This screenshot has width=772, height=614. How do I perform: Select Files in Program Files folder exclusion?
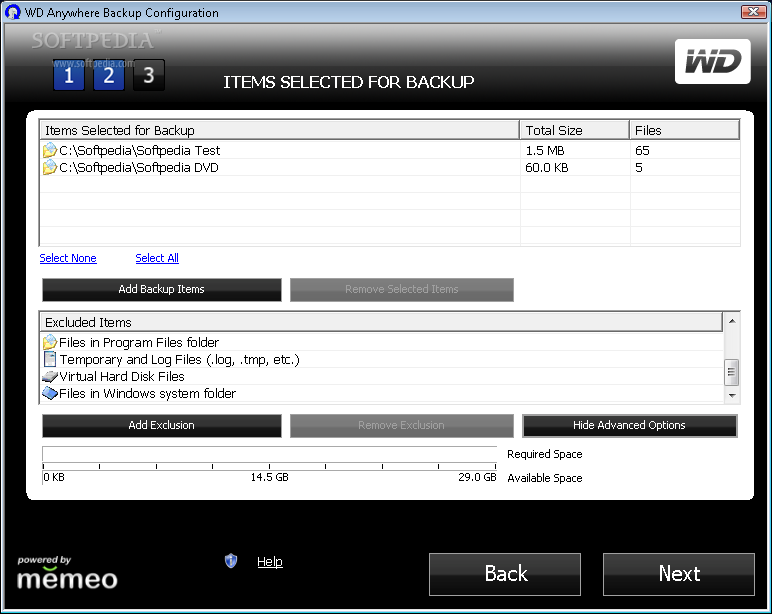(382, 342)
